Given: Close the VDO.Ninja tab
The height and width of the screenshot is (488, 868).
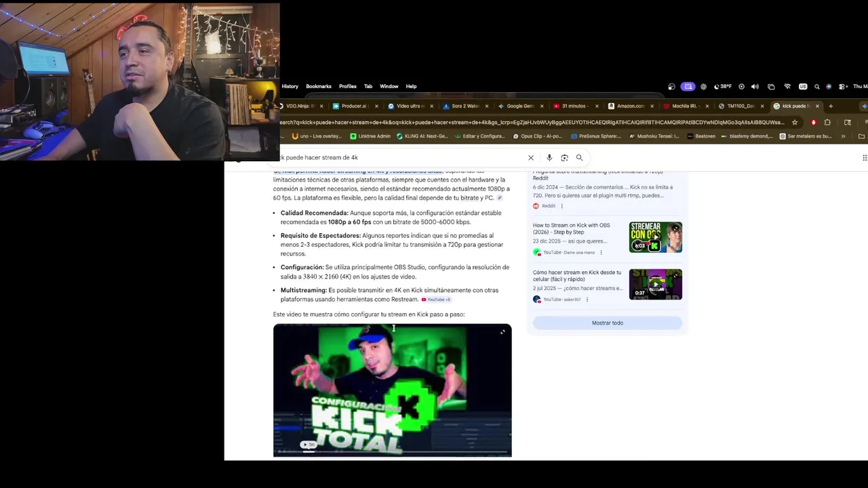Looking at the screenshot, I should (321, 106).
